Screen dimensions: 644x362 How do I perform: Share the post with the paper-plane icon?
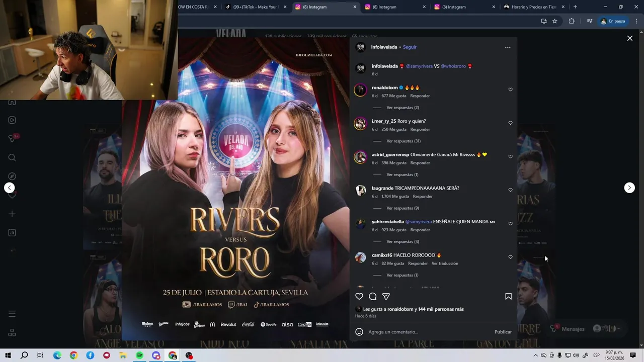[x=386, y=296]
